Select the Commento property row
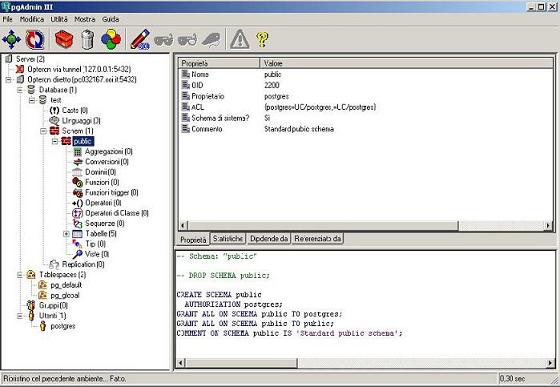Image resolution: width=560 pixels, height=387 pixels. click(x=366, y=129)
